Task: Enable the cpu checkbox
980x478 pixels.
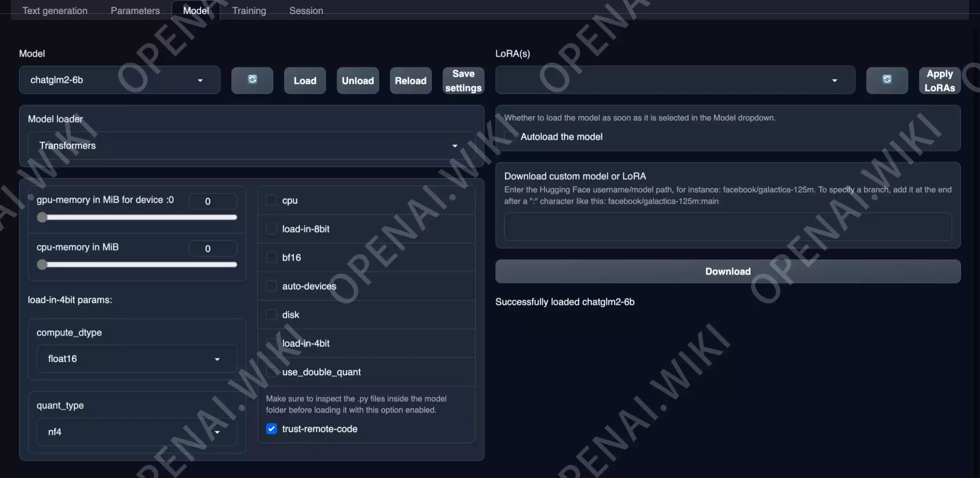Action: point(271,200)
